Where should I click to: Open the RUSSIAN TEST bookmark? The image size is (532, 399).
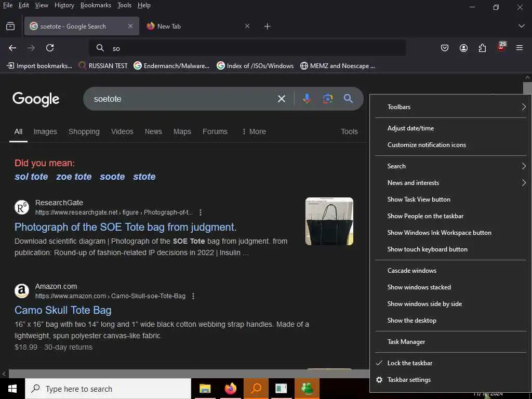click(x=103, y=66)
